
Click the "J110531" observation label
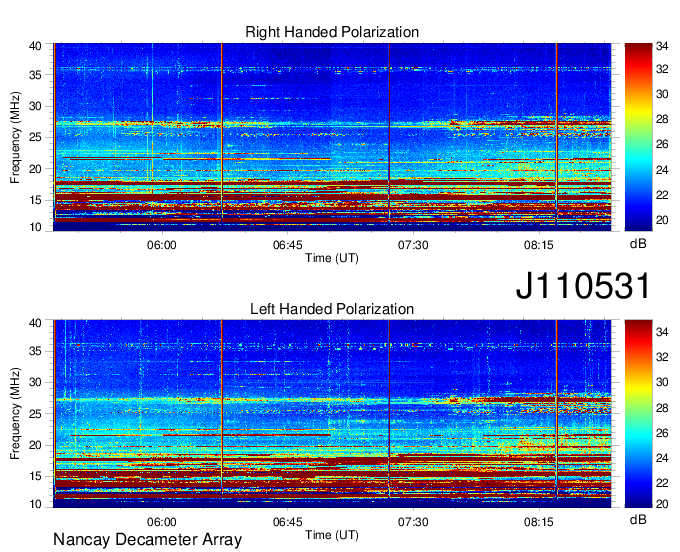(x=583, y=286)
